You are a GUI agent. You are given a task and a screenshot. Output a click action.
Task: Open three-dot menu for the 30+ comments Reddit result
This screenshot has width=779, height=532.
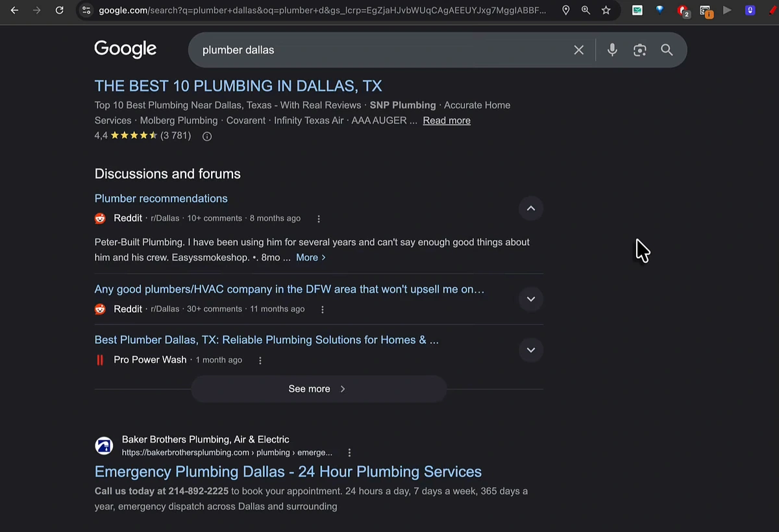point(322,309)
